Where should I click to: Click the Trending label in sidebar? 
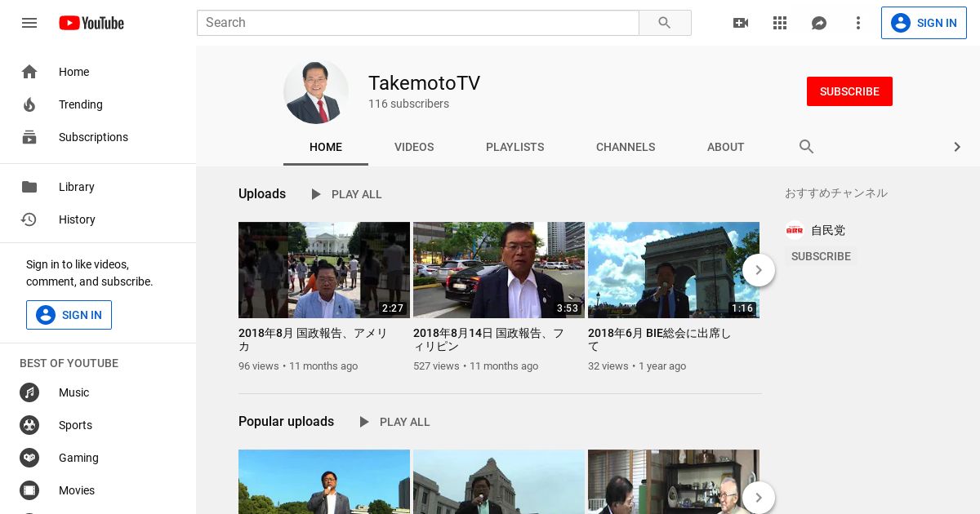click(81, 104)
